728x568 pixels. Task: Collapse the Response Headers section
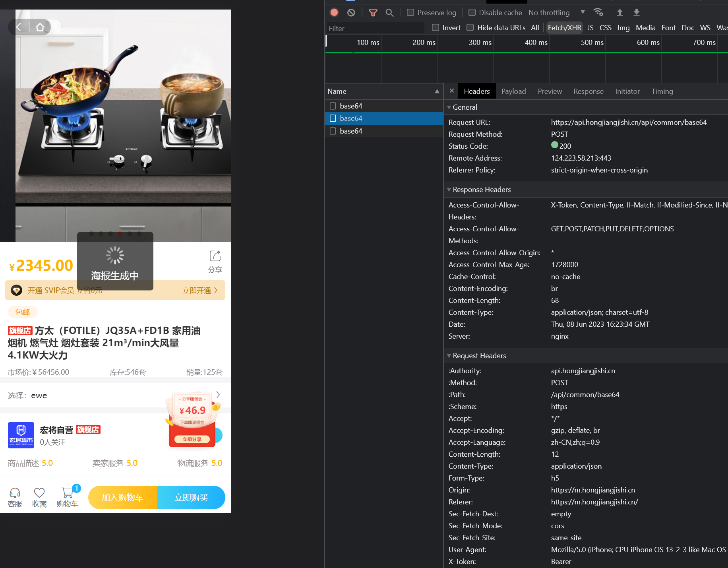pyautogui.click(x=449, y=189)
